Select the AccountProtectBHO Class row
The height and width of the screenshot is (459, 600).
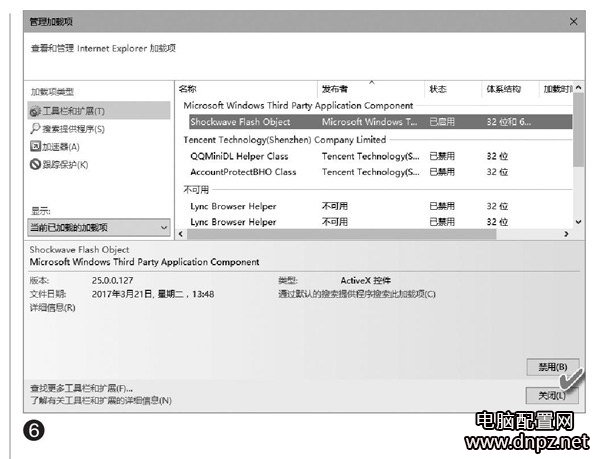point(380,172)
